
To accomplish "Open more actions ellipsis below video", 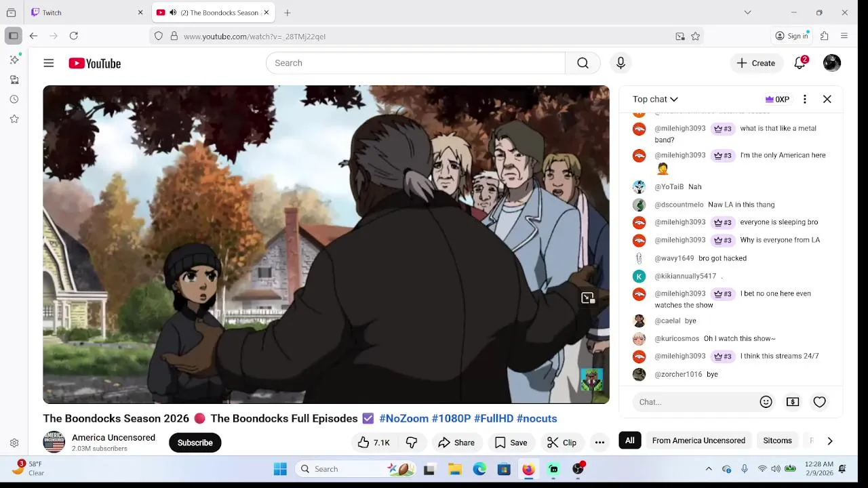I will 599,443.
